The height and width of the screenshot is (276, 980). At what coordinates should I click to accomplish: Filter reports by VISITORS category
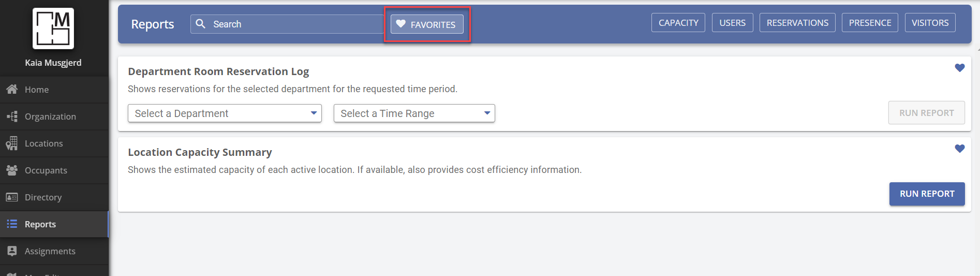click(930, 23)
